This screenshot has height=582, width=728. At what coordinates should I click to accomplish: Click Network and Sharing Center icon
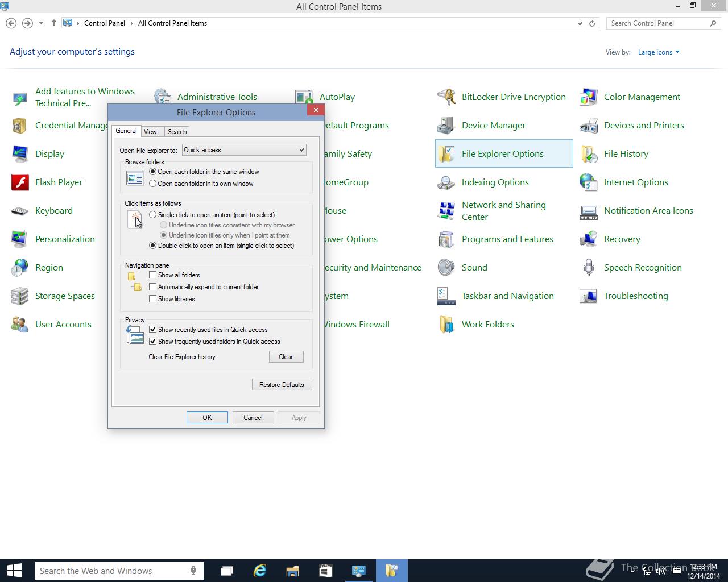coord(446,211)
